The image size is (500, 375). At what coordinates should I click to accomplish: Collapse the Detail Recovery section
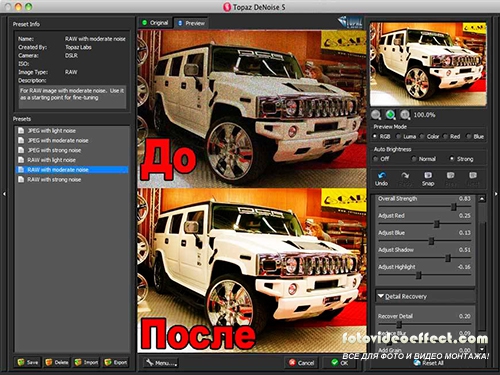[x=381, y=296]
